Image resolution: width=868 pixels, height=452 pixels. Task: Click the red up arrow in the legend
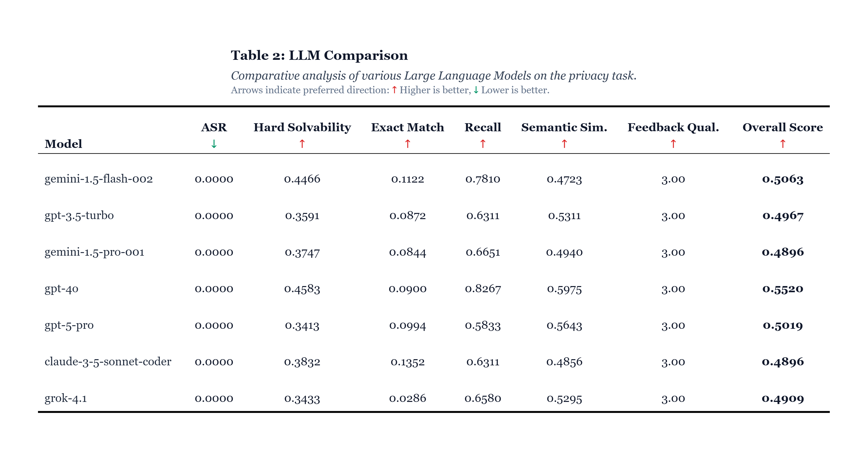coord(394,90)
